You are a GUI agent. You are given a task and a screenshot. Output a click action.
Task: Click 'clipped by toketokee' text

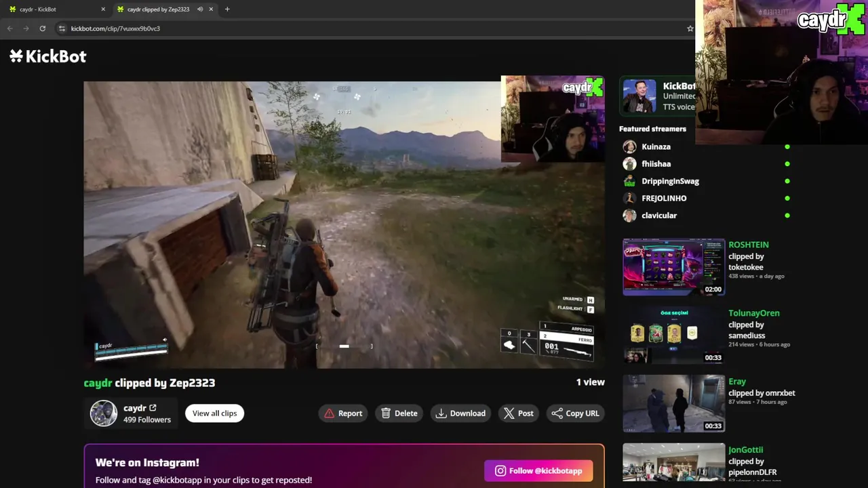click(746, 262)
